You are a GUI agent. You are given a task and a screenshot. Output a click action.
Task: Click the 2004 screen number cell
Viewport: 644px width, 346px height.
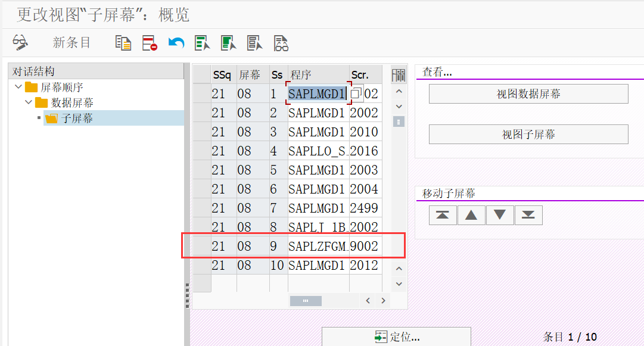(x=365, y=189)
